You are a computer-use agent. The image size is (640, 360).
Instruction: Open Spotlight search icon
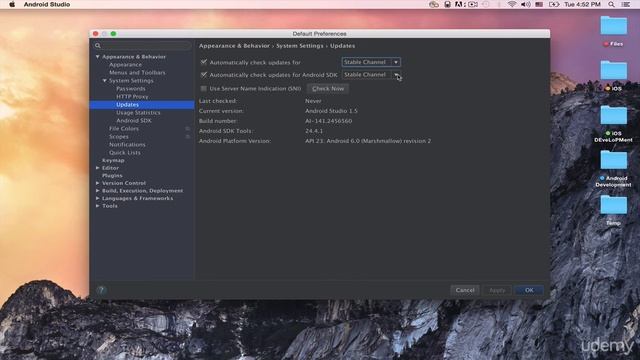(611, 4)
